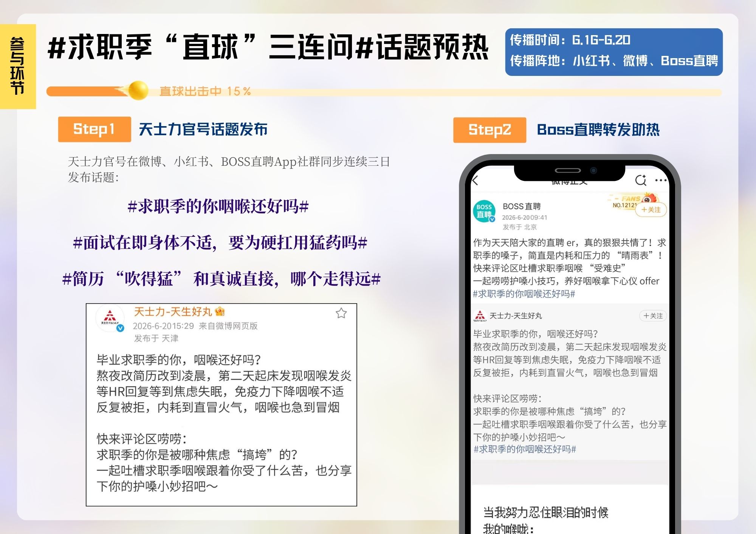
Task: Open the #求职季的你咽喉还好吗# hashtag under the reposted 天士力 post
Action: [x=525, y=449]
